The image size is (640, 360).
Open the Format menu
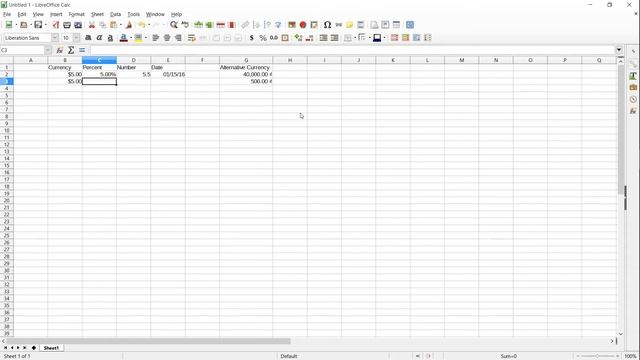click(76, 14)
